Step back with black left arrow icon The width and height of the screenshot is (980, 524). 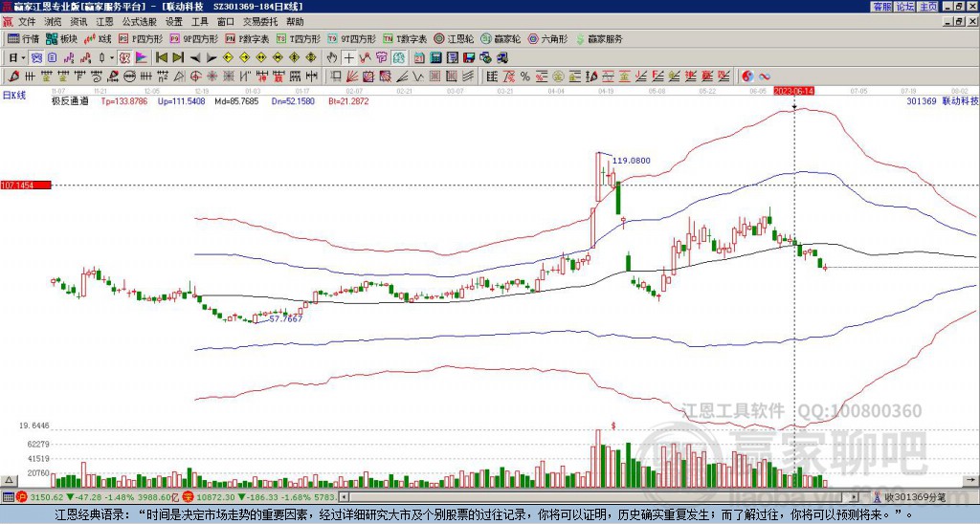195,57
